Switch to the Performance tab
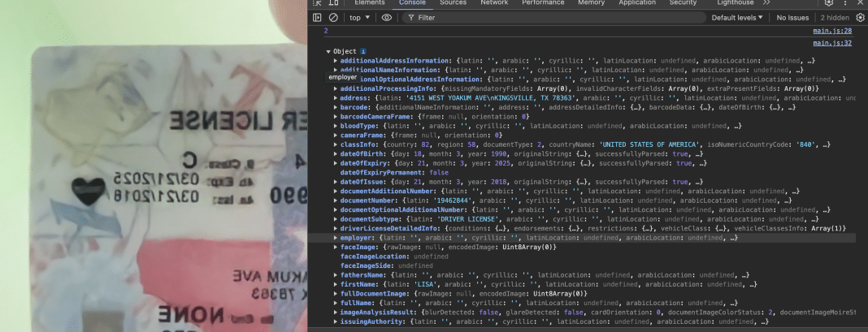This screenshot has width=868, height=332. pyautogui.click(x=543, y=2)
